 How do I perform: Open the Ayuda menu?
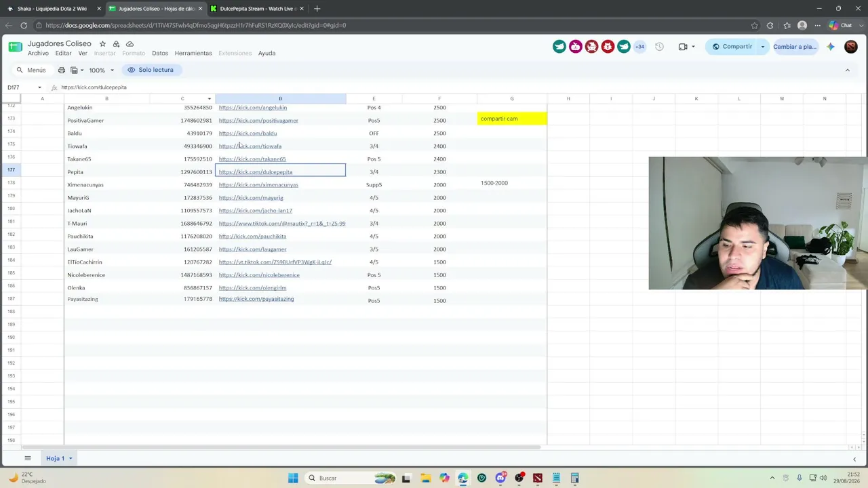click(x=267, y=54)
